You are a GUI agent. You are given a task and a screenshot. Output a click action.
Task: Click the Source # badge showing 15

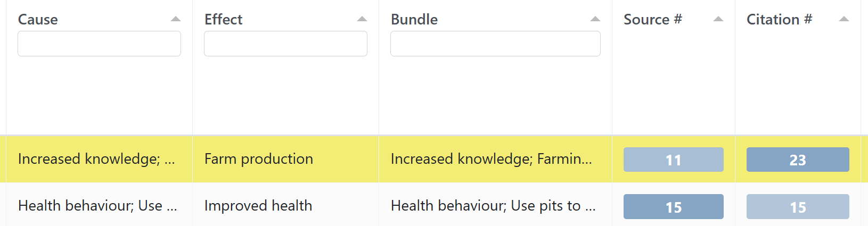point(673,206)
